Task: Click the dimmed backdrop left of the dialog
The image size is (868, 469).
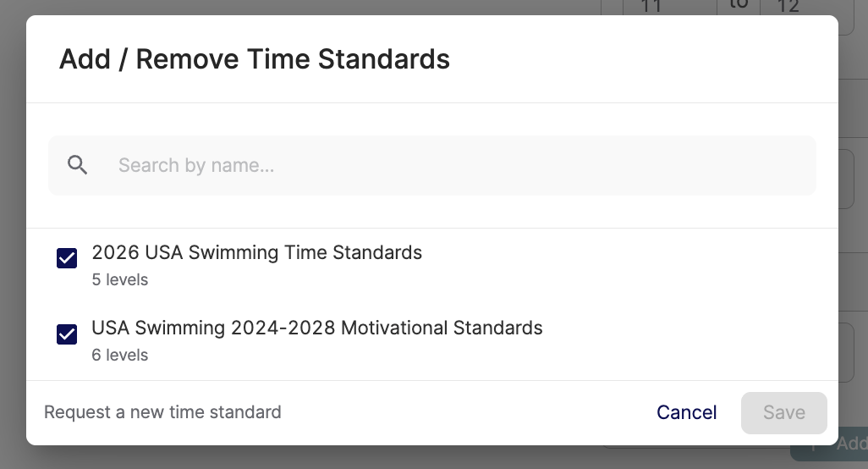Action: [x=12, y=237]
